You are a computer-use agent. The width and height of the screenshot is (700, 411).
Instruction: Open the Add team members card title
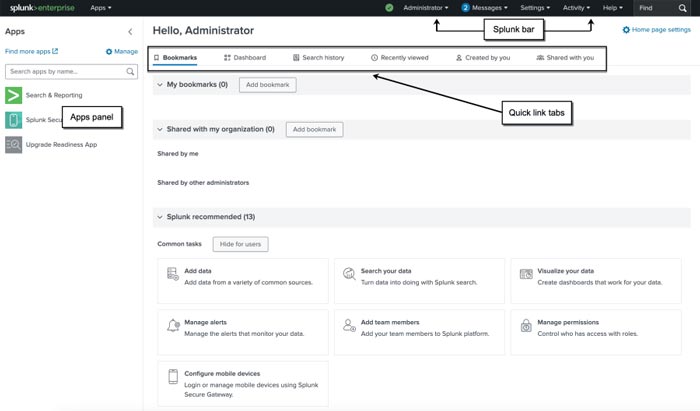(x=390, y=322)
